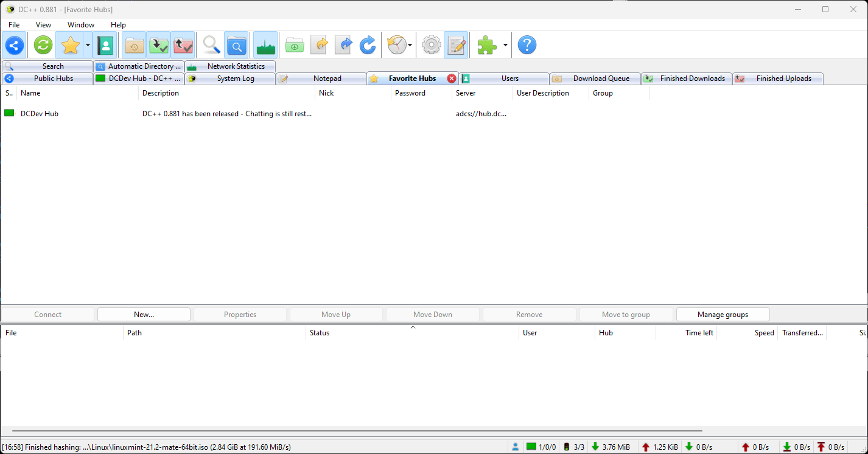Screen dimensions: 868x454
Task: Open Download Queue from the toolbar
Action: (x=134, y=45)
